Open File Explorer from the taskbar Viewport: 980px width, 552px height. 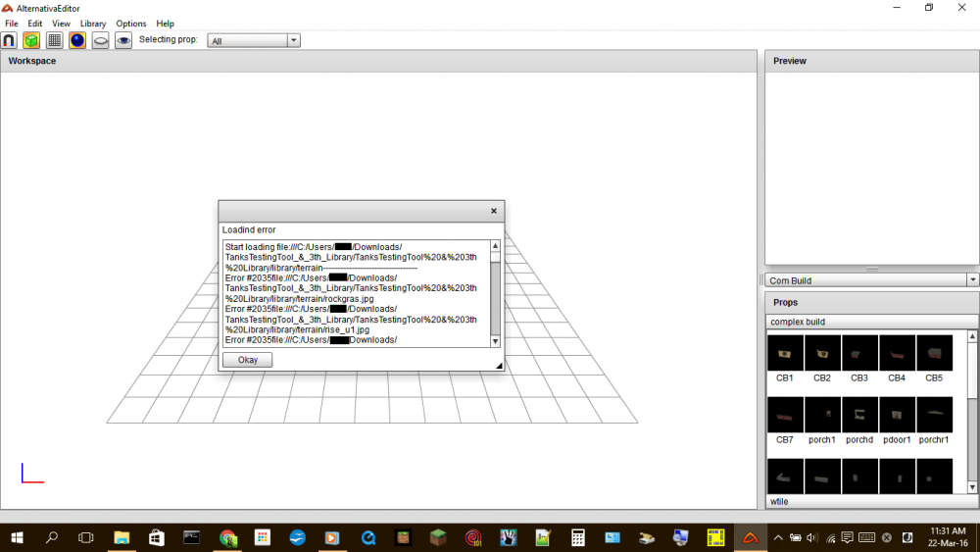(122, 537)
